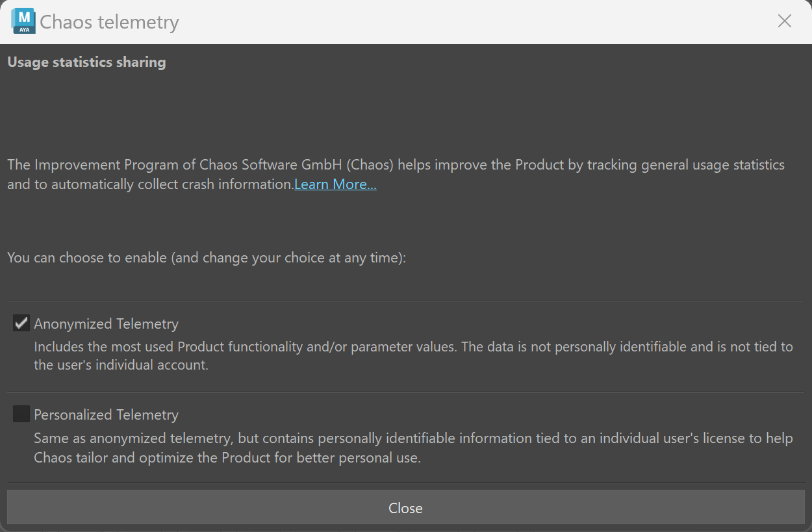Click the 'You can choose to enable' text
812x532 pixels.
(x=207, y=258)
